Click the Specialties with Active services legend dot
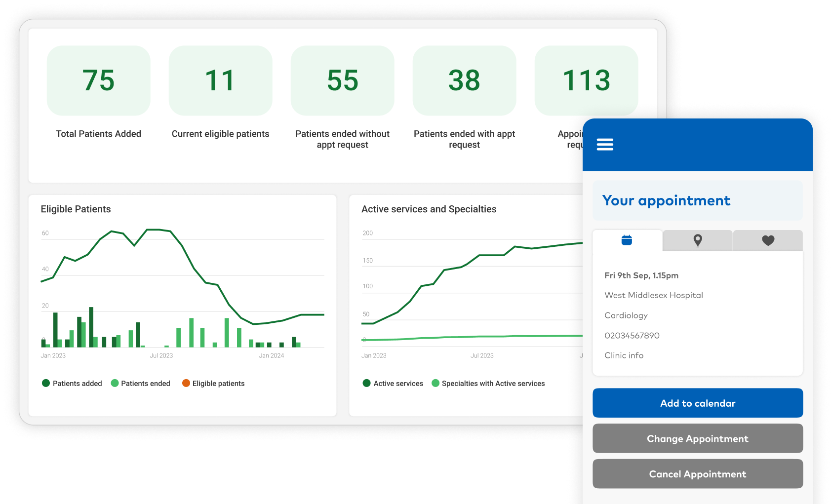Image resolution: width=831 pixels, height=504 pixels. [435, 383]
